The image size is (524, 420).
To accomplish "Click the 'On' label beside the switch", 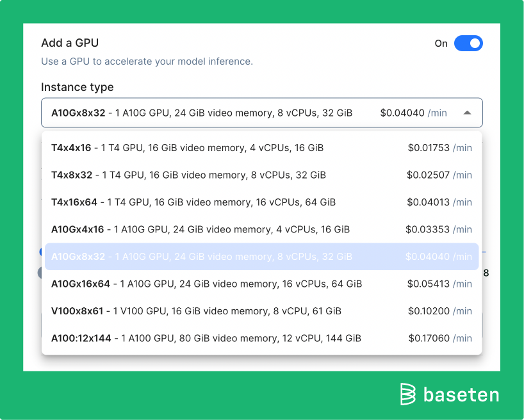I will (441, 43).
